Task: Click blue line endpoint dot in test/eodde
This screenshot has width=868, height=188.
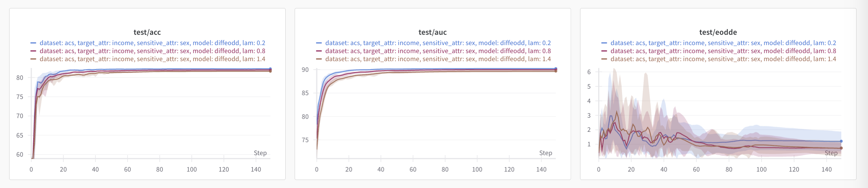Action: [841, 141]
